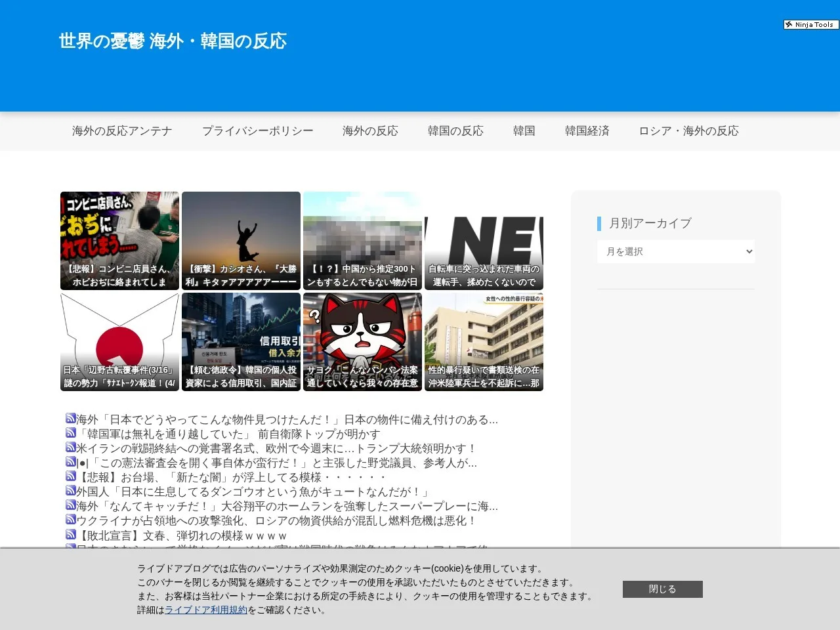Open thumbnail サヨク「こんなパンパン法案」
840x630 pixels.
click(362, 342)
